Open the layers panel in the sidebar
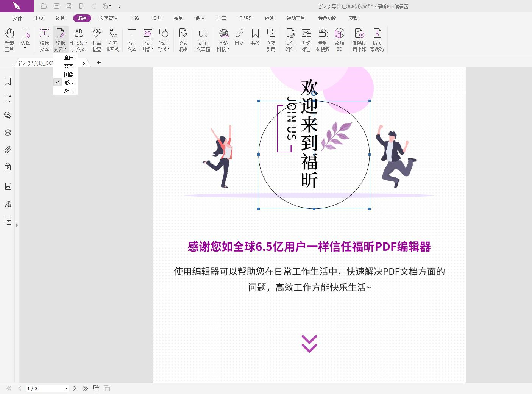Viewport: 532px width, 394px height. click(x=8, y=132)
